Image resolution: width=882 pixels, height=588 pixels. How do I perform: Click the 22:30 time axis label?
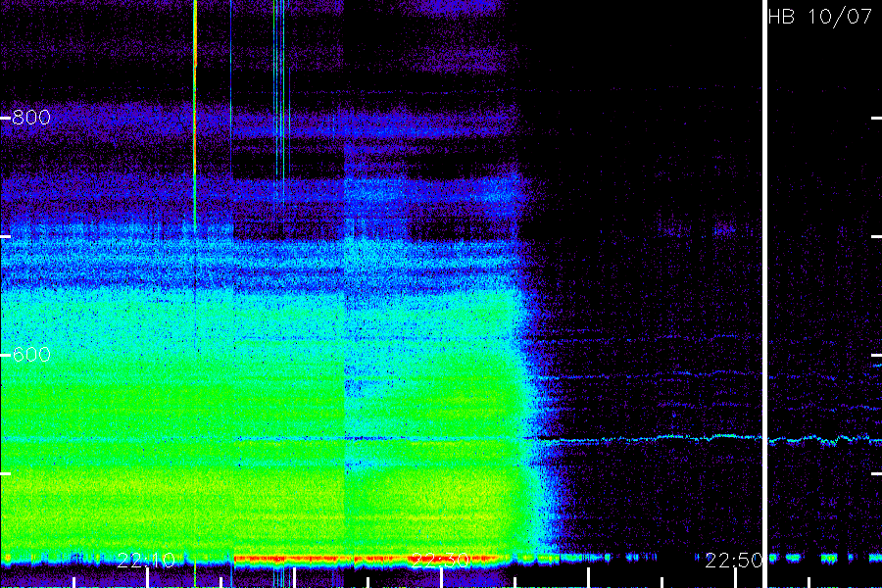(440, 561)
